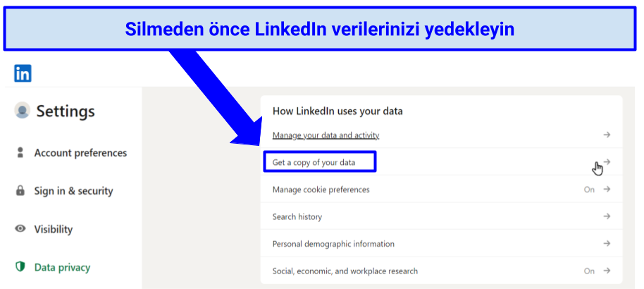Switch to Sign in & security section
The width and height of the screenshot is (644, 289).
[73, 191]
